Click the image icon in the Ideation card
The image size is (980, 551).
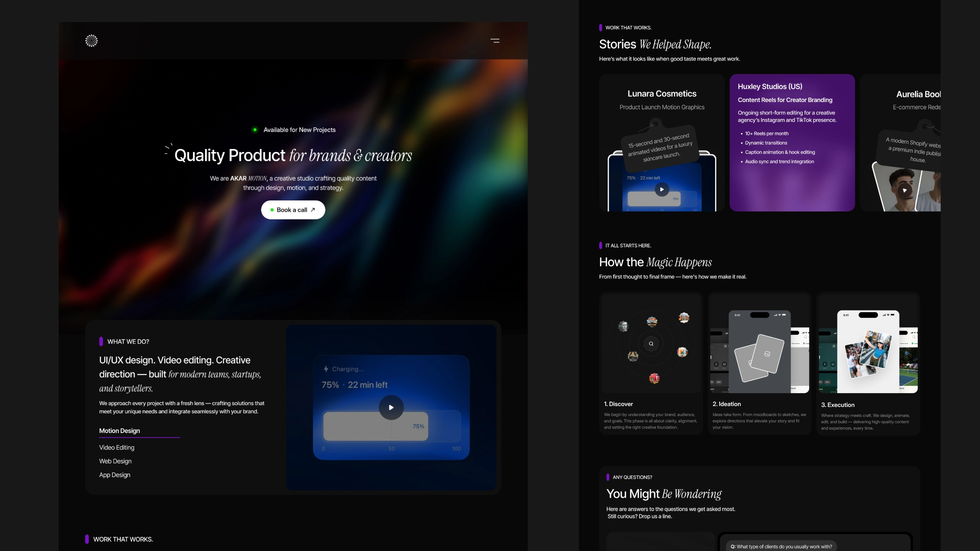point(767,354)
